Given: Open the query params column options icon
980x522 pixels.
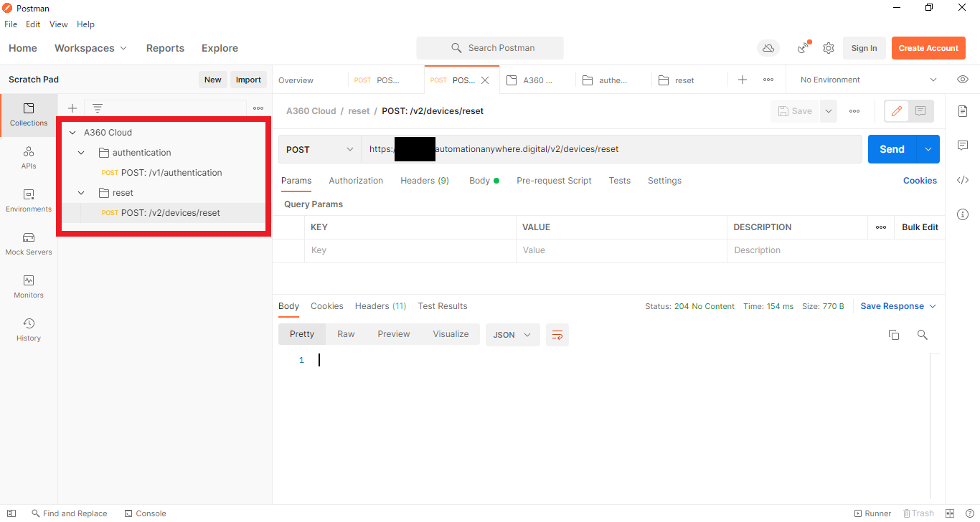Looking at the screenshot, I should tap(881, 227).
